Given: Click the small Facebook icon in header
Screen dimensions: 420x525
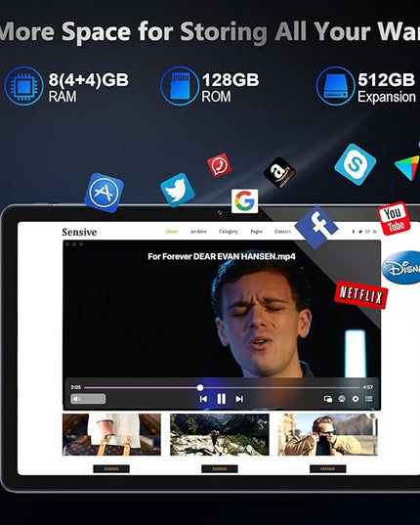Looking at the screenshot, I should pos(354,232).
